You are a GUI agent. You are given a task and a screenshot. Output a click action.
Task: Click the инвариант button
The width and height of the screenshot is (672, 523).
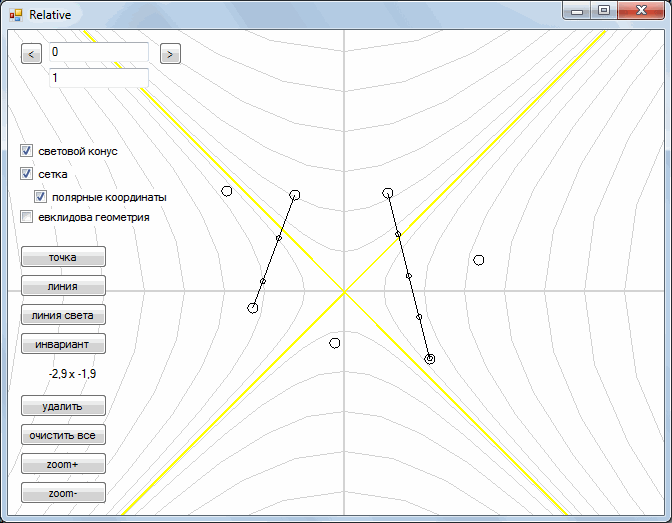(x=63, y=344)
